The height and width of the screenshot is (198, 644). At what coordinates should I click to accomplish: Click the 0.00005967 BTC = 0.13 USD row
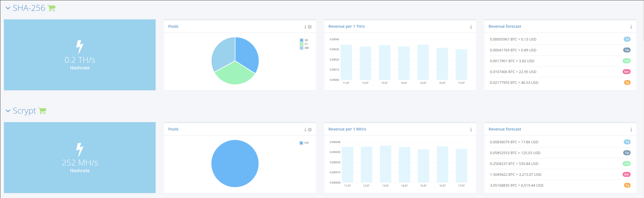point(560,39)
